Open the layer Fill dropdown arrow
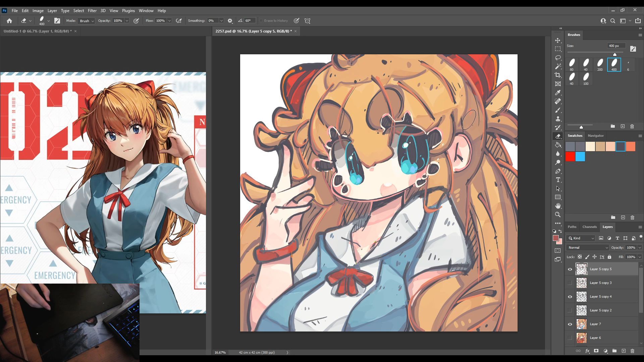Screen dimensions: 644x362 pyautogui.click(x=639, y=257)
